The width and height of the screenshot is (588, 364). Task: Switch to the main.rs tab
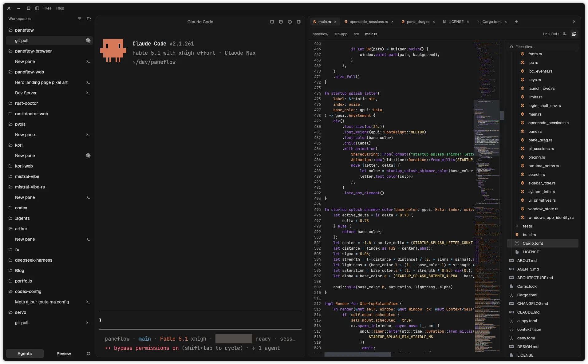(325, 22)
